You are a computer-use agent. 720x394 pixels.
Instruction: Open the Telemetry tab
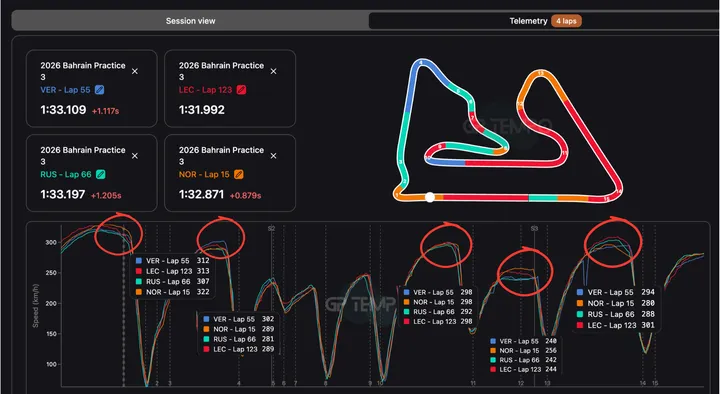click(544, 21)
